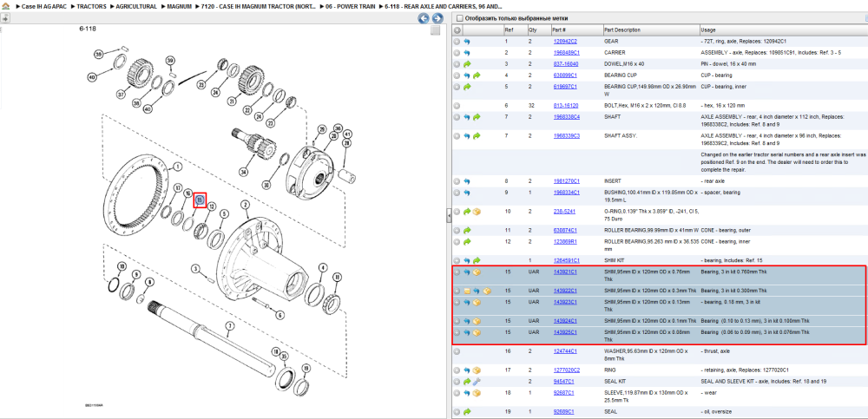Click blue arrow in BUSHING 1968334C1 row
868x419 pixels.
click(x=467, y=193)
